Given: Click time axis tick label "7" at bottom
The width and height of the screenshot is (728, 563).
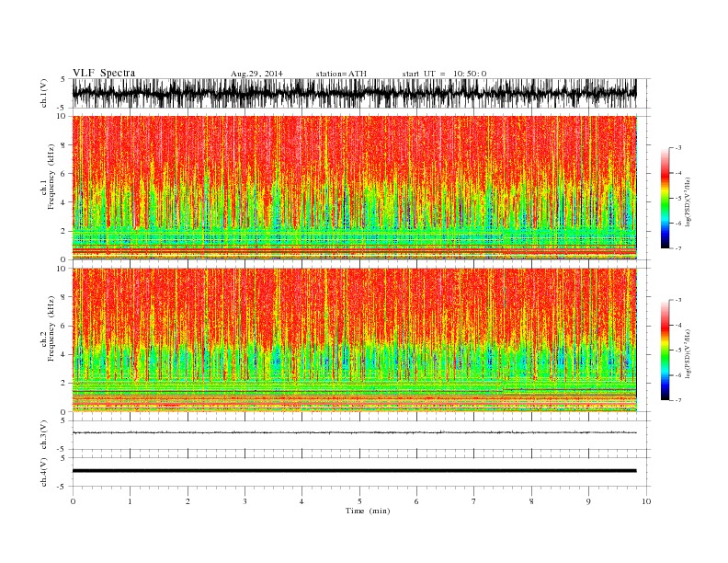Looking at the screenshot, I should pyautogui.click(x=474, y=501).
